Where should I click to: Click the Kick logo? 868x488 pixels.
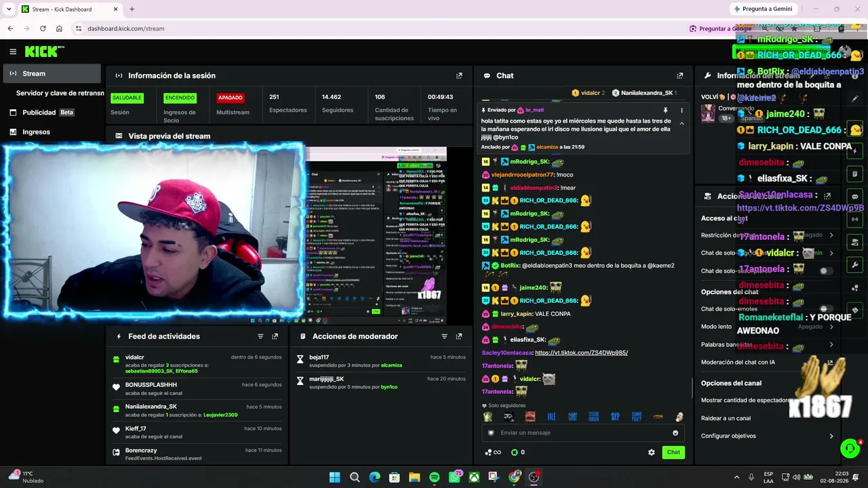(x=44, y=52)
